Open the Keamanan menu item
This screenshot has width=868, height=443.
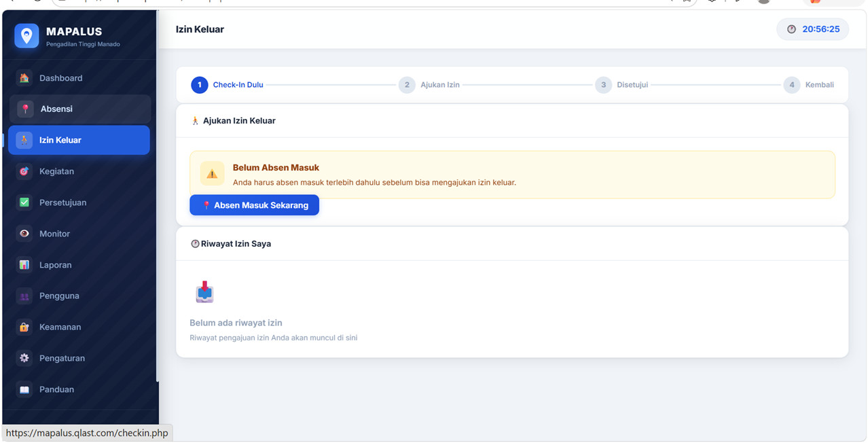pos(79,327)
